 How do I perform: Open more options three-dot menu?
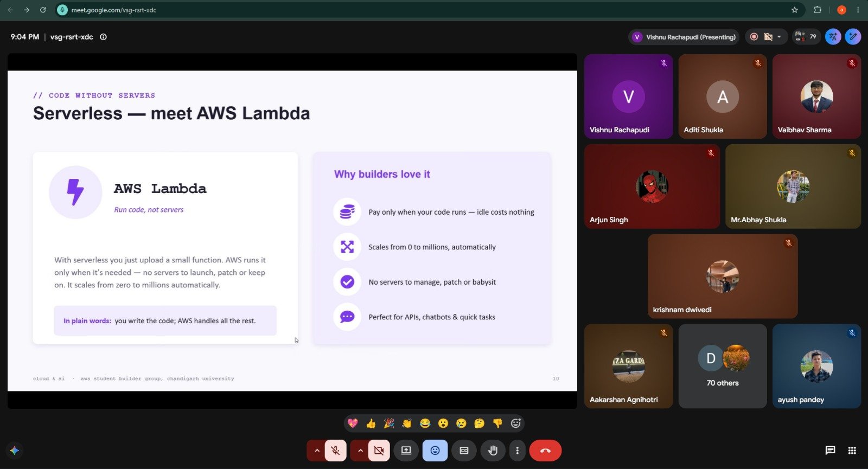point(518,451)
